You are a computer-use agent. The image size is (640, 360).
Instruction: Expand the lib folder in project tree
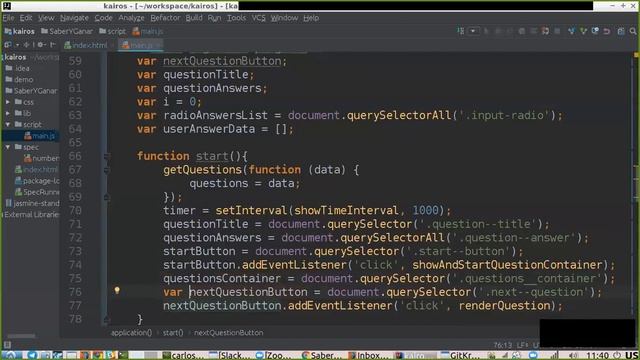[8, 113]
